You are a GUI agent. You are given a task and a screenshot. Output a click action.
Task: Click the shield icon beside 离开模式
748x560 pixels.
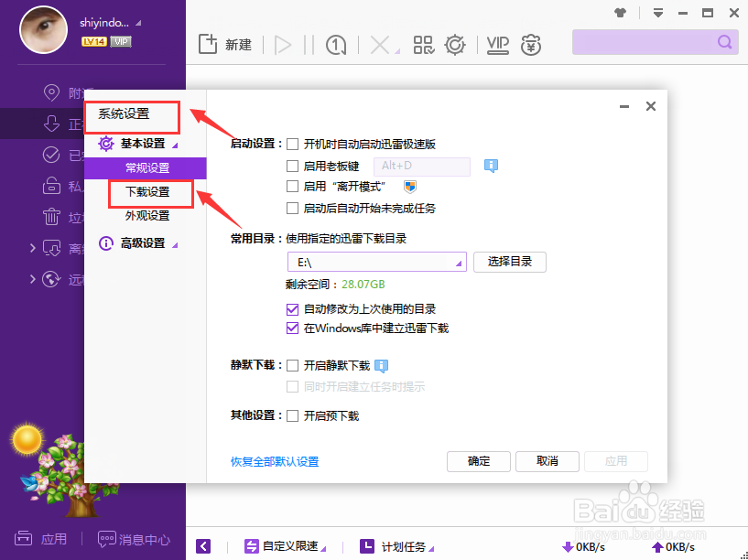pyautogui.click(x=410, y=187)
